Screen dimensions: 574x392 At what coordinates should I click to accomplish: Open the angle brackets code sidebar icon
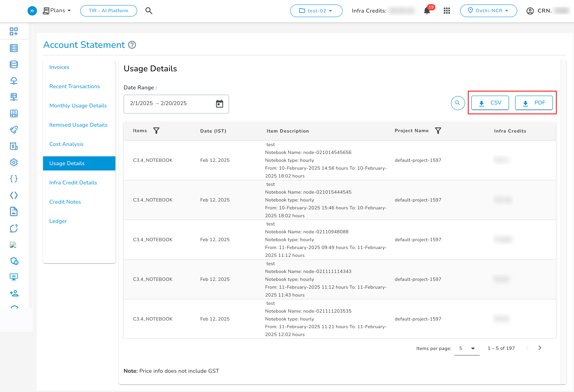(14, 195)
